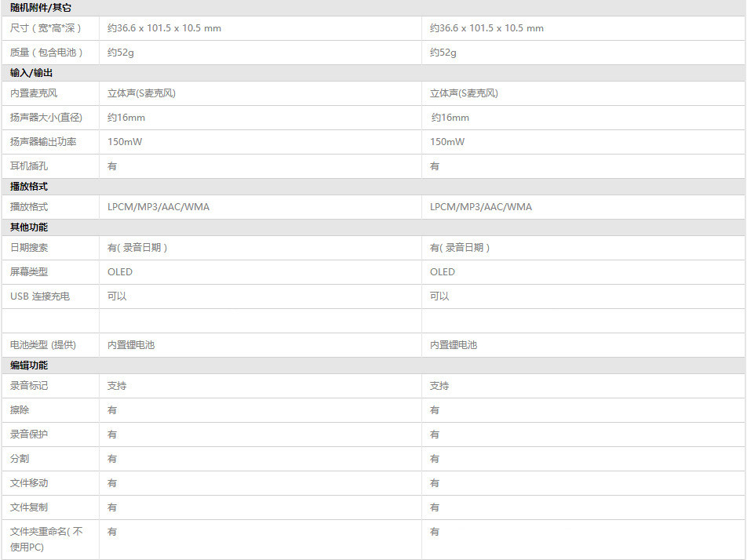Screen dimensions: 747x560
Task: Select the 扬声器大小(直径) label
Action: tap(43, 118)
